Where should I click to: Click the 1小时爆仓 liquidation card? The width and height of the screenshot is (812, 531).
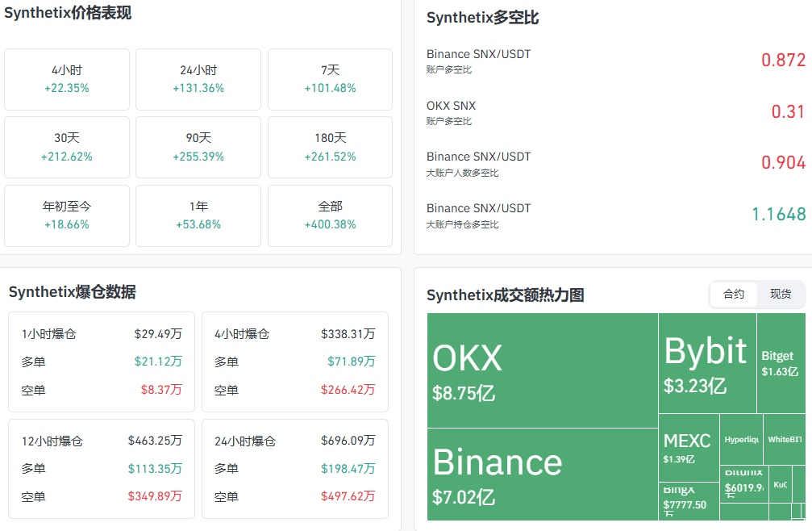pyautogui.click(x=102, y=362)
